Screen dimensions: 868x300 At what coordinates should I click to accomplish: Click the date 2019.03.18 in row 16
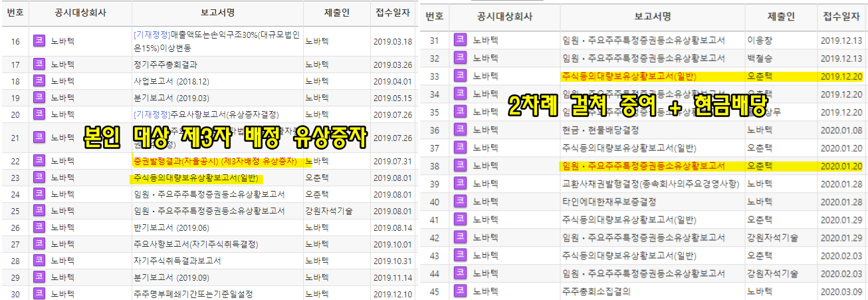tap(393, 41)
